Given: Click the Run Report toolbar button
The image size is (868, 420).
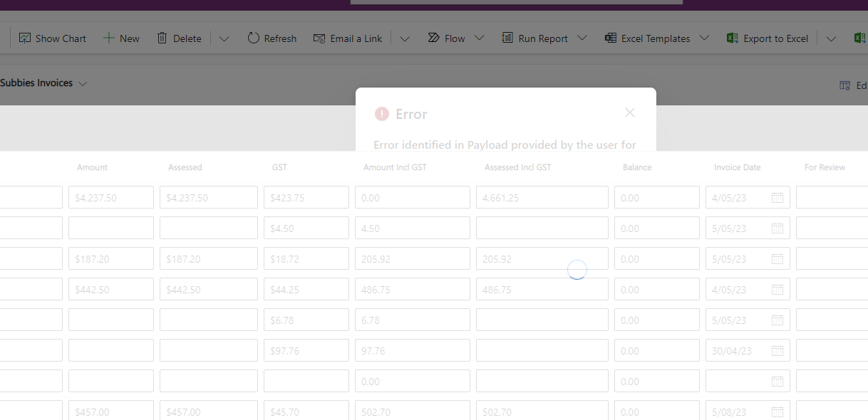Looking at the screenshot, I should (543, 38).
